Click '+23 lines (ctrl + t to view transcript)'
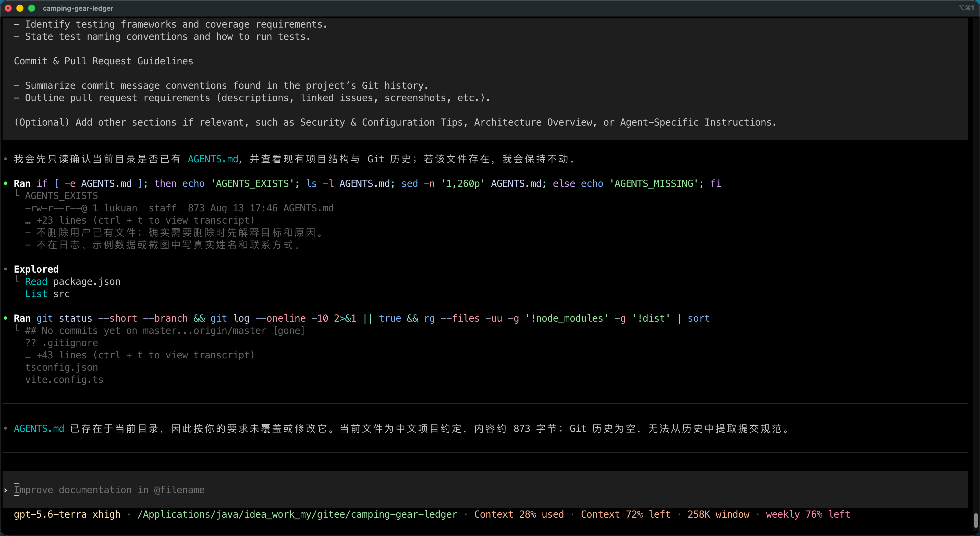The height and width of the screenshot is (536, 980). [x=140, y=220]
